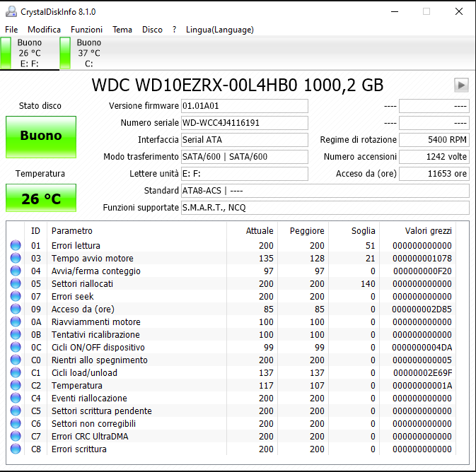Click raw value 00000000001A
Screen dimensions: 476x472
pyautogui.click(x=422, y=386)
